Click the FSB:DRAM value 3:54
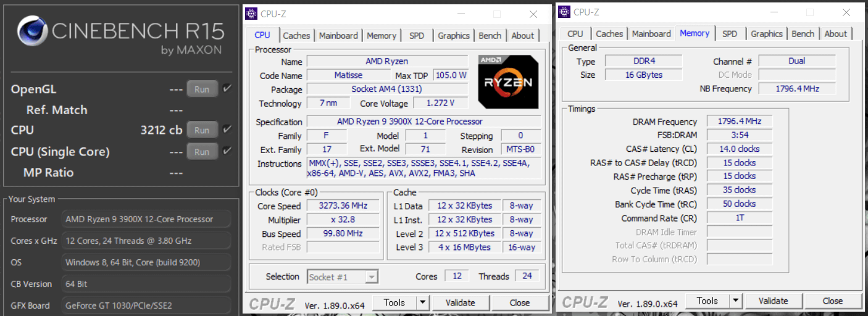This screenshot has height=316, width=868. coord(739,135)
